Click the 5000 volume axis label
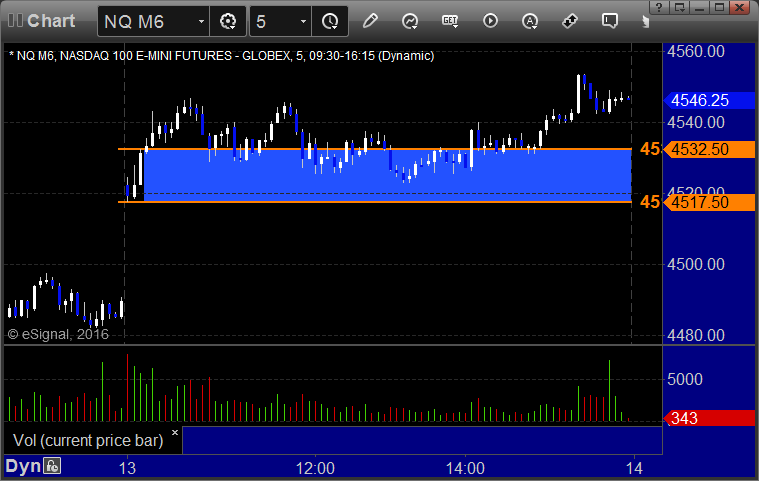This screenshot has height=481, width=759. pos(684,379)
